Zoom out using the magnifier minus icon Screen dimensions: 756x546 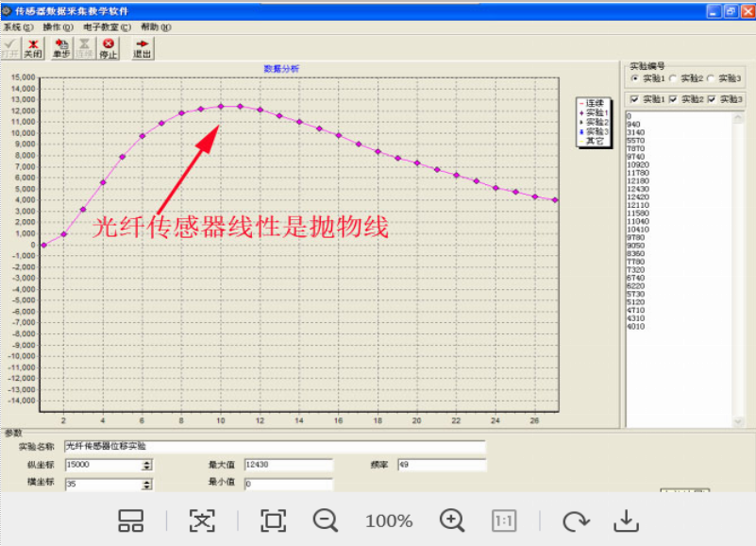[326, 520]
